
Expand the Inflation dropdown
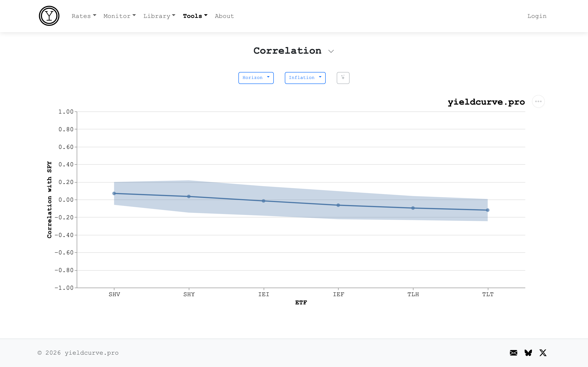click(x=305, y=78)
